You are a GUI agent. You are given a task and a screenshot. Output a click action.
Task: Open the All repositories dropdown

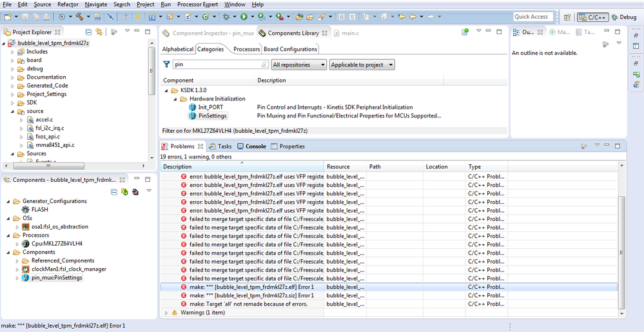click(x=299, y=64)
